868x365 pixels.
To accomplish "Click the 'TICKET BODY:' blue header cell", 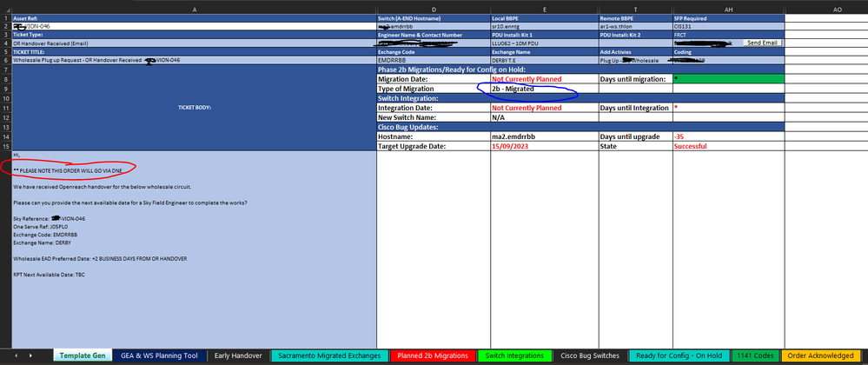I will point(194,108).
